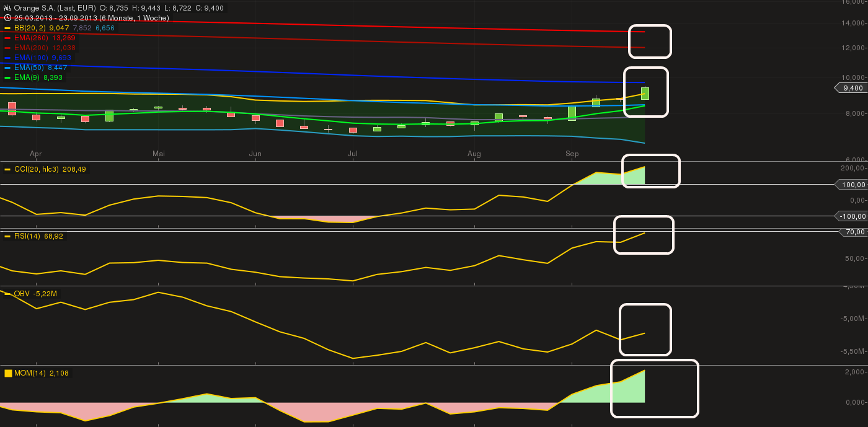Click the 9,400 price tag on the right axis

click(x=852, y=88)
